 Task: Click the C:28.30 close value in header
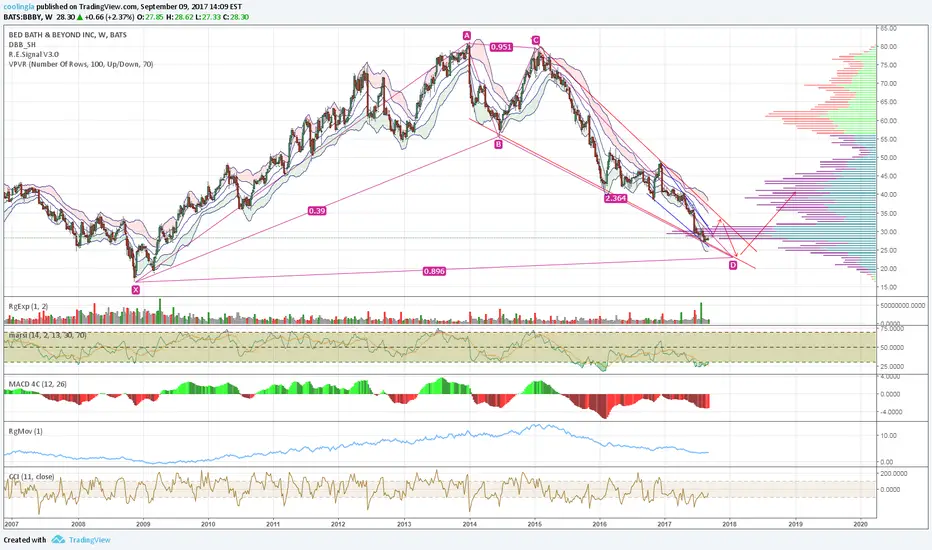coord(236,17)
